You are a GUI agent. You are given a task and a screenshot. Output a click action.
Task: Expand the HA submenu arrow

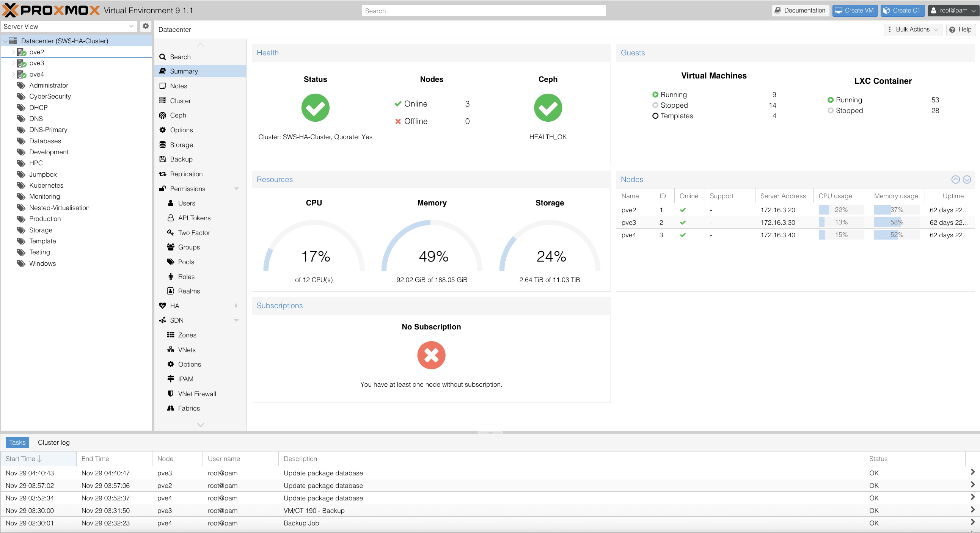[x=236, y=306]
